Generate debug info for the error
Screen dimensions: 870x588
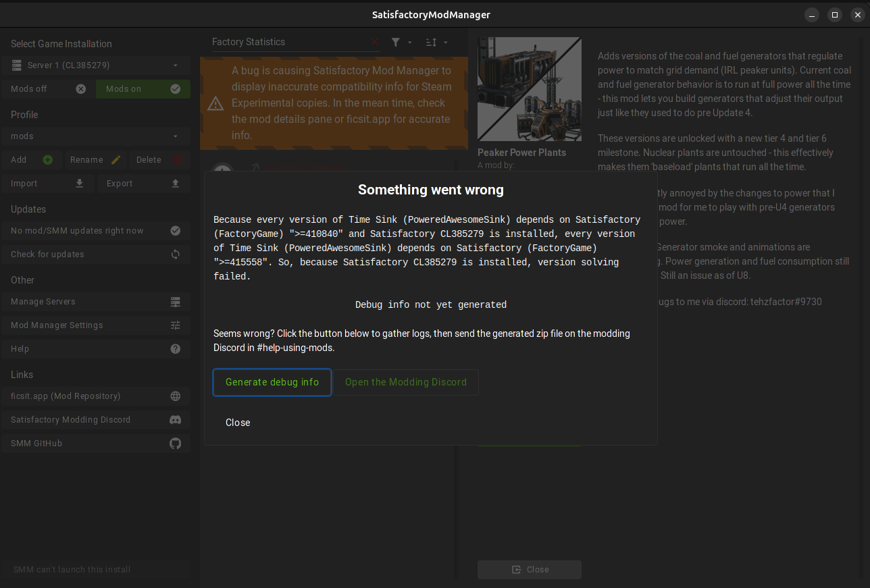(x=272, y=382)
